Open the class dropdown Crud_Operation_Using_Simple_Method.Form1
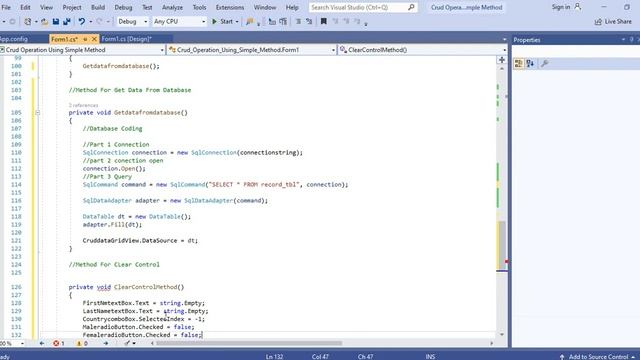 (252, 50)
